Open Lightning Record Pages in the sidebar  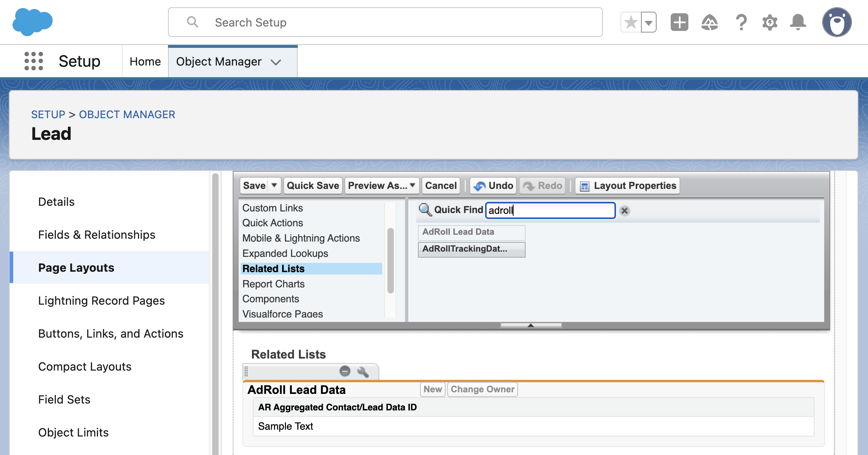coord(109,301)
